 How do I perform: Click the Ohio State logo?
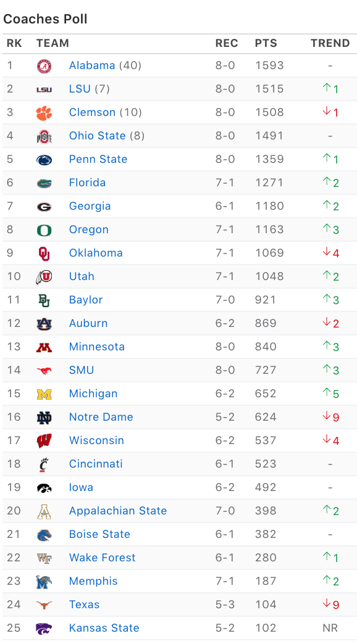pos(44,136)
